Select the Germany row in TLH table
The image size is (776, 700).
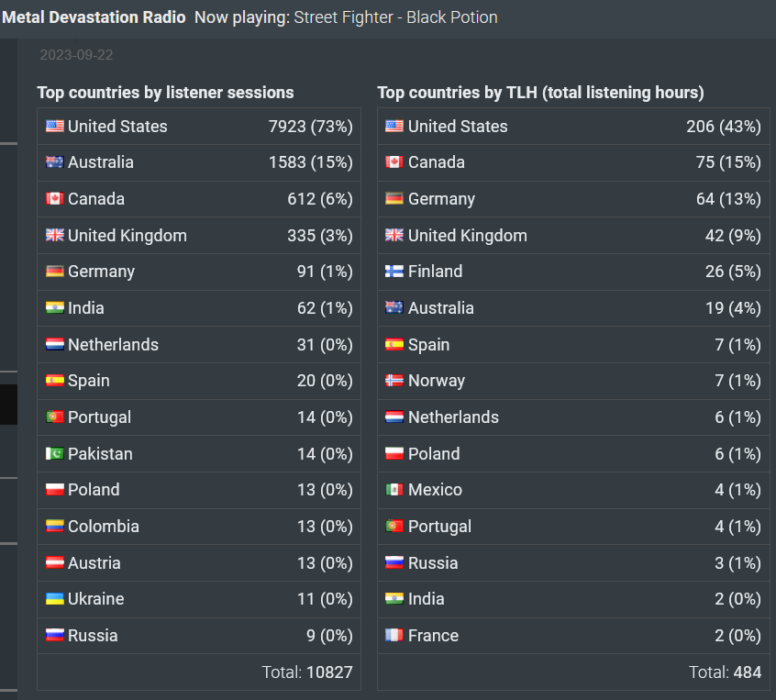pos(572,199)
